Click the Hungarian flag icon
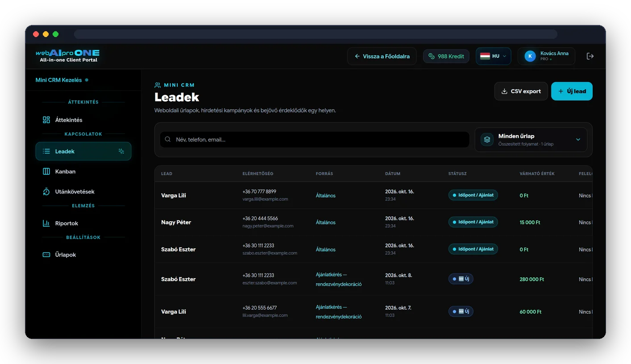Viewport: 631px width, 364px height. 485,56
